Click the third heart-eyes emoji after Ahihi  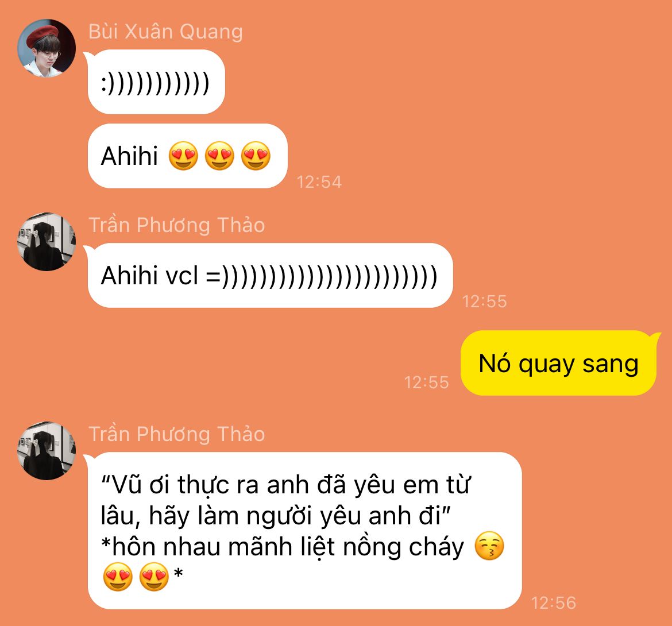256,156
